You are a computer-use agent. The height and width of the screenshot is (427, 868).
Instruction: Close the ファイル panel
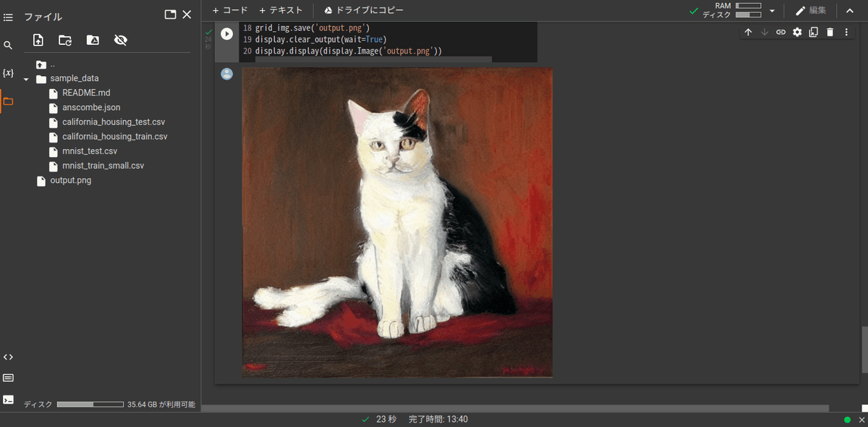[x=187, y=14]
